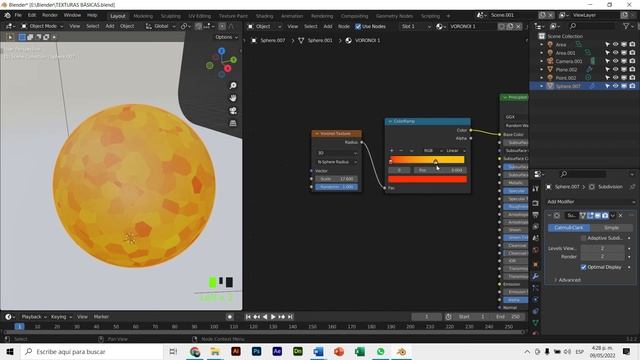This screenshot has height=360, width=640.
Task: Open the viewport Options dropdown
Action: point(226,37)
